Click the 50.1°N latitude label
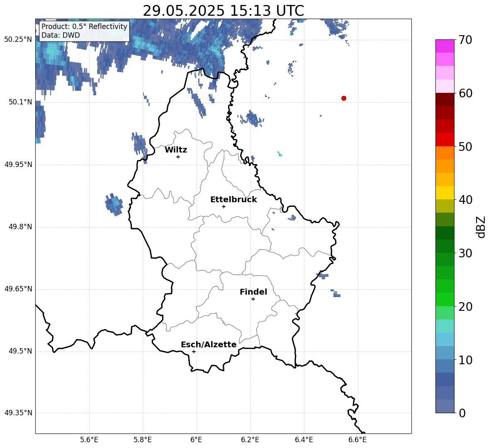The height and width of the screenshot is (448, 491). coord(20,102)
